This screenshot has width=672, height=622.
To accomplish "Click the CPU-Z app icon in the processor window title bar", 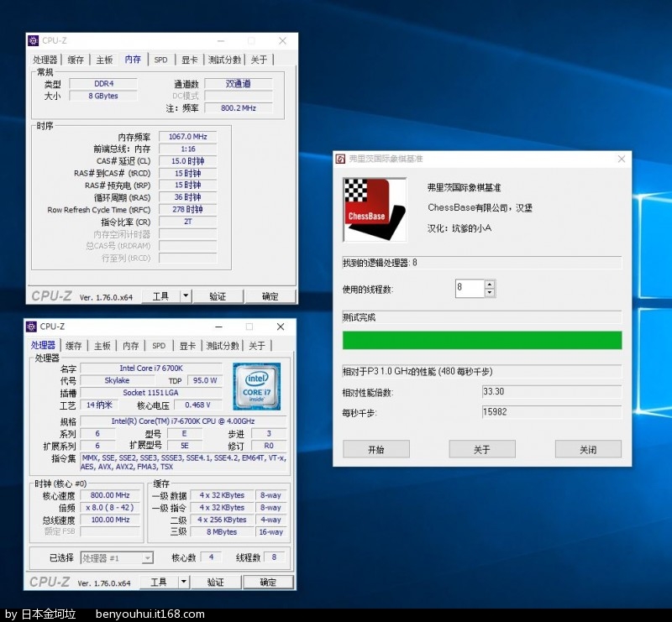I will pyautogui.click(x=31, y=327).
